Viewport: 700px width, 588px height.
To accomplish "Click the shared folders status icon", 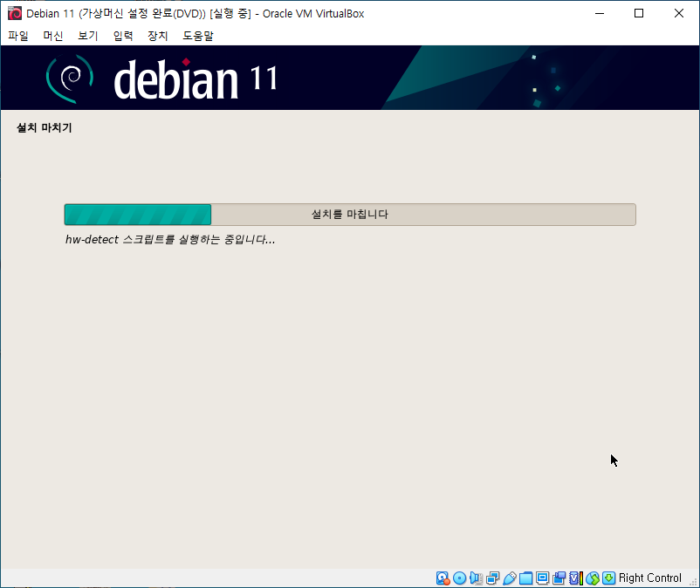I will coord(526,578).
